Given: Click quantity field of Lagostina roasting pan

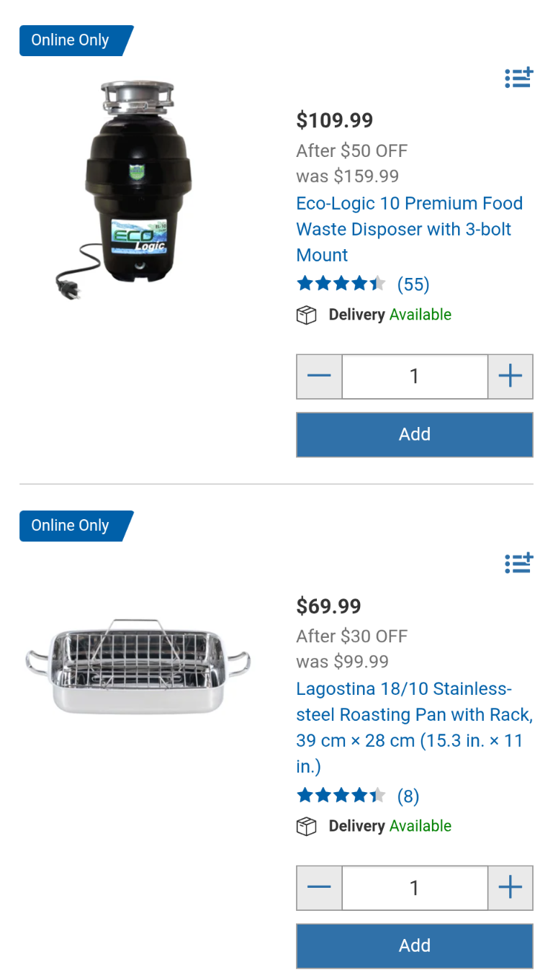Looking at the screenshot, I should coord(415,887).
